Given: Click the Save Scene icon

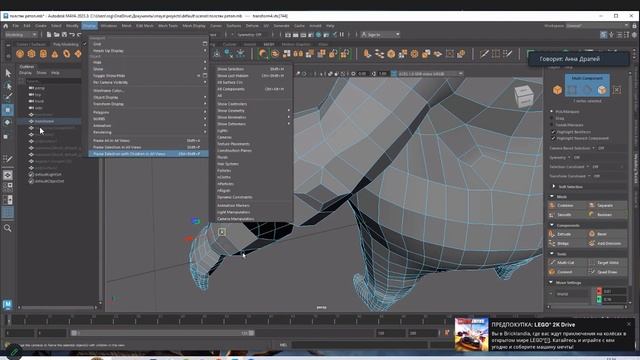Looking at the screenshot, I should coord(64,35).
